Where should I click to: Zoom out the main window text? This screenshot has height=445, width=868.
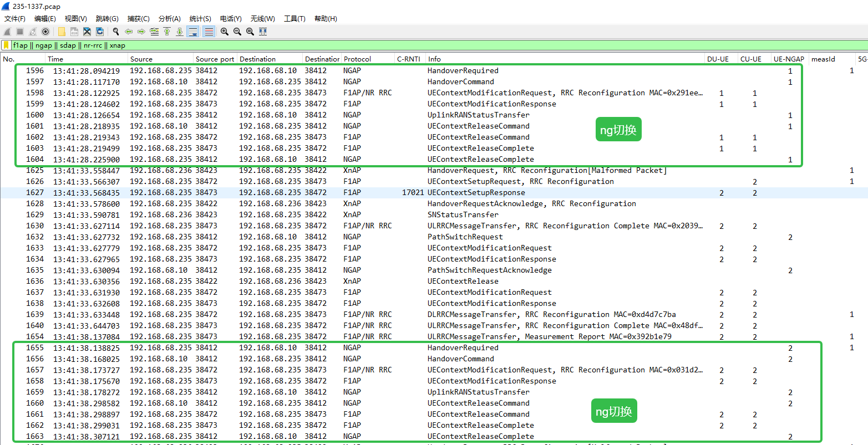tap(237, 32)
